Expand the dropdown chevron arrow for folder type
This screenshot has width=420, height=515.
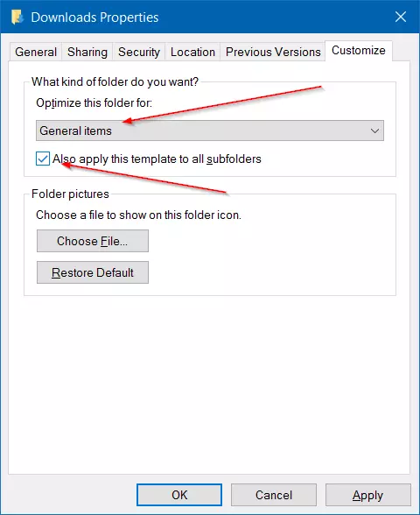374,131
